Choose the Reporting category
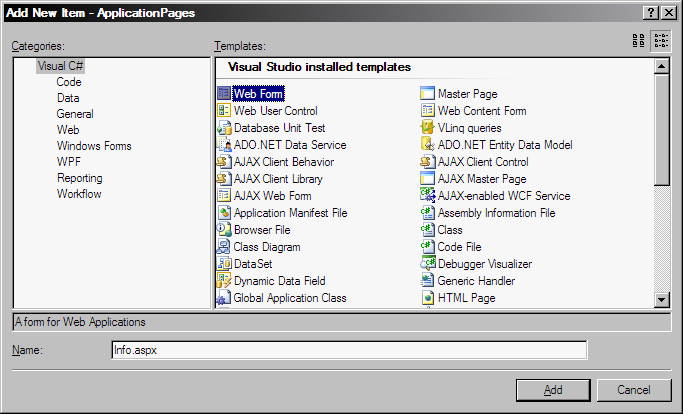Screen dimensions: 683x414 [80, 178]
